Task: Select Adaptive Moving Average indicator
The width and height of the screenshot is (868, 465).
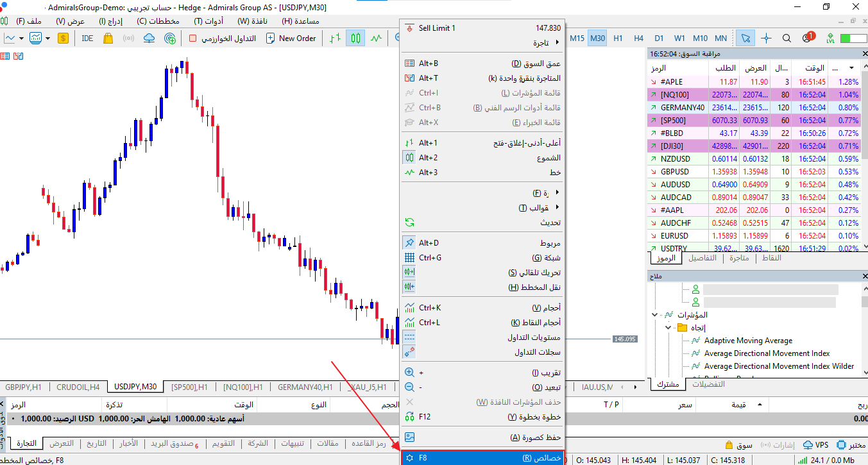Action: [748, 341]
